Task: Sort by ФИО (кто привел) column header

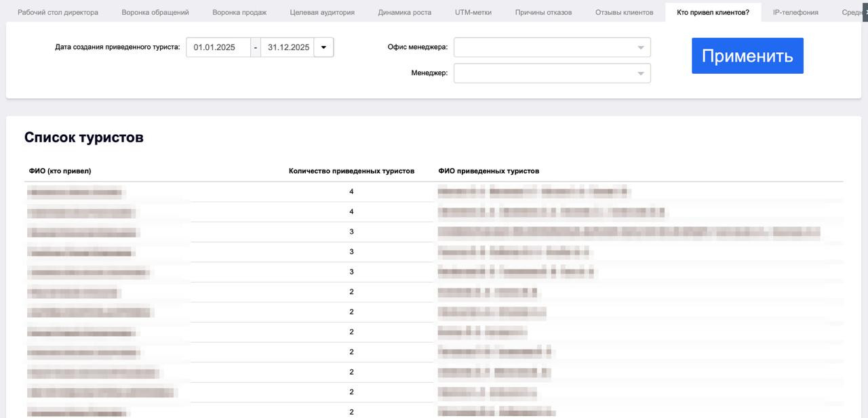Action: [60, 171]
